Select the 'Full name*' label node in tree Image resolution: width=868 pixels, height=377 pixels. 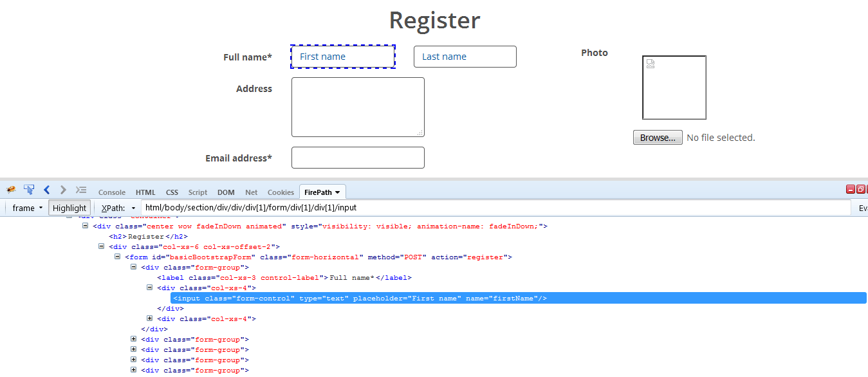point(284,277)
